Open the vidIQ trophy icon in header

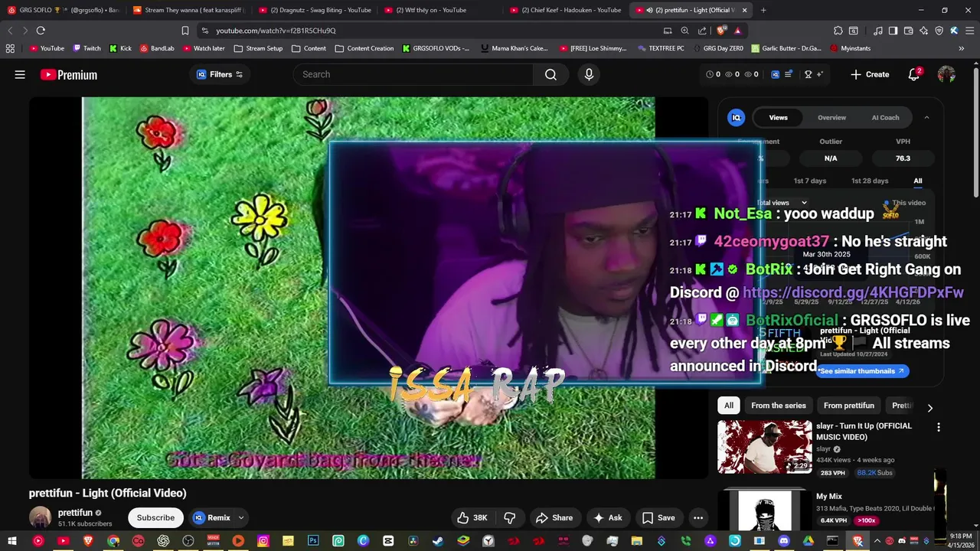click(x=808, y=74)
